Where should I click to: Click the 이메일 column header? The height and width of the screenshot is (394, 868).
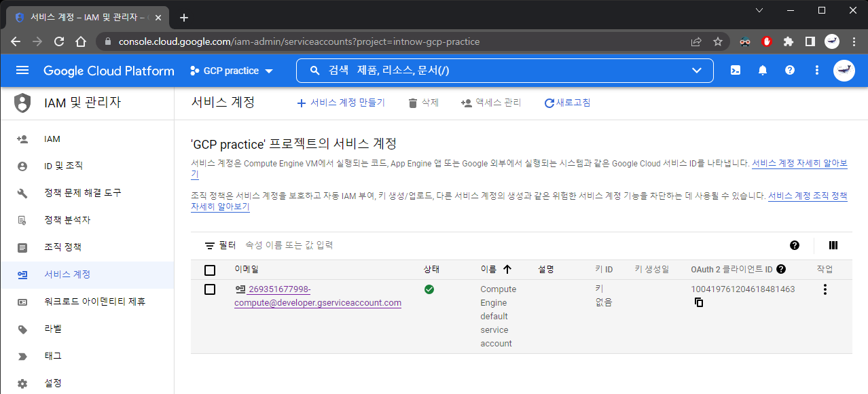[x=247, y=270]
